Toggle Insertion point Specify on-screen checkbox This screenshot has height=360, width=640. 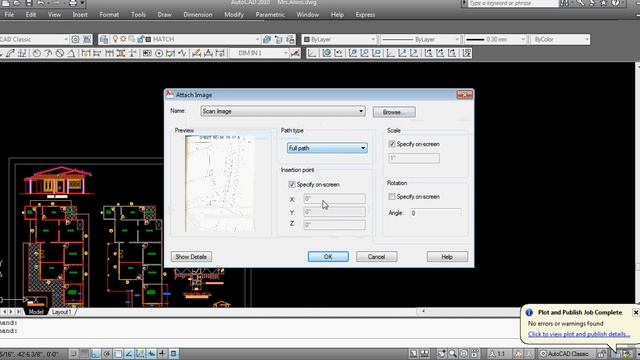pos(292,184)
